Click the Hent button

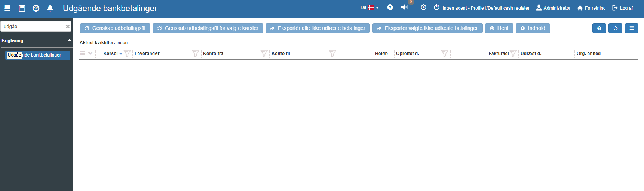point(499,28)
